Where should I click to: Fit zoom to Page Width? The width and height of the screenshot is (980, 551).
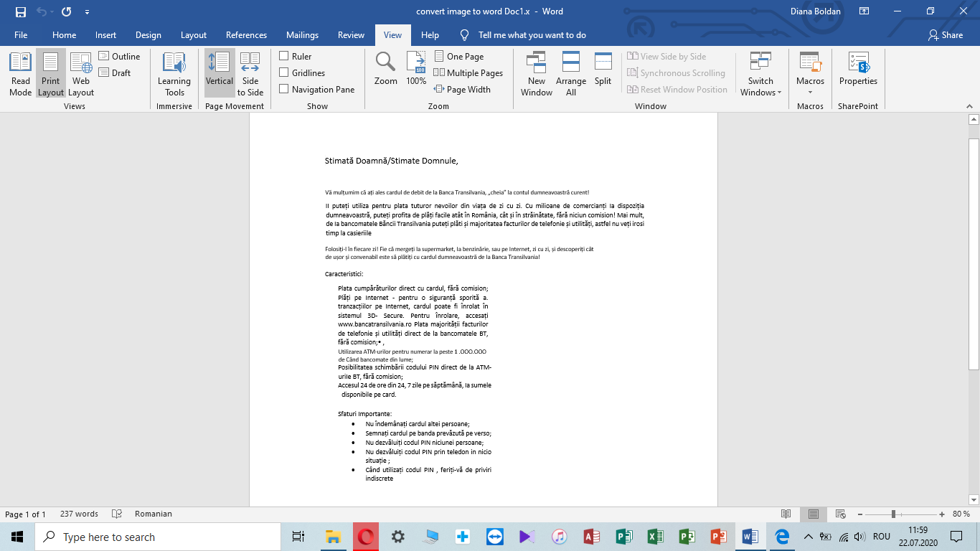[x=463, y=89]
